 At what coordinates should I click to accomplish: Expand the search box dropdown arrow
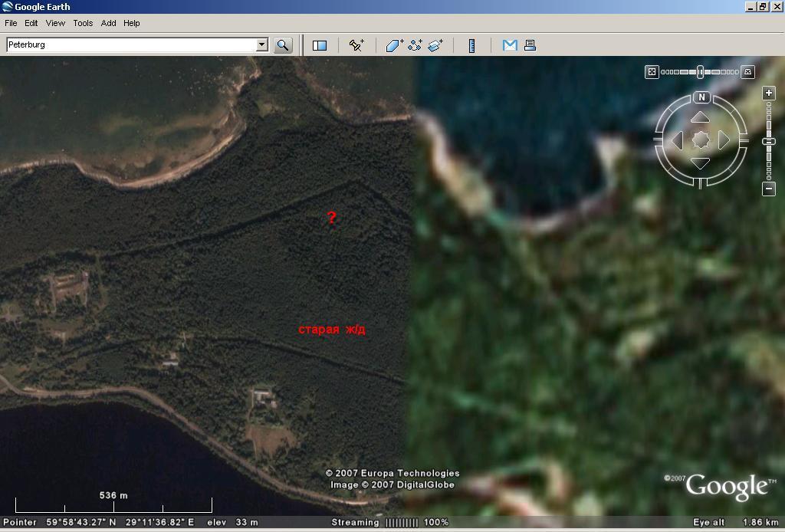(261, 44)
